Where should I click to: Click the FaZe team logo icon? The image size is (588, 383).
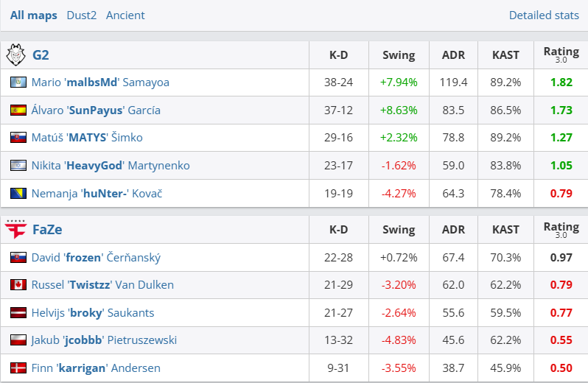16,229
